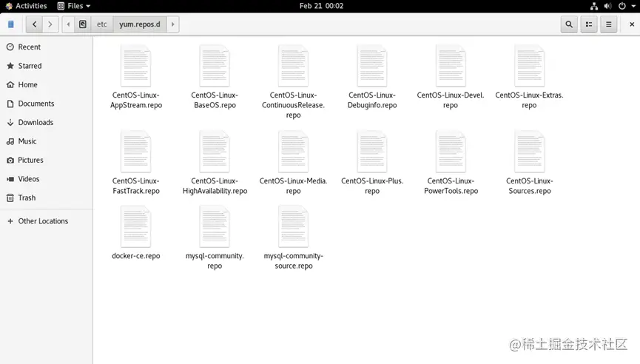Image resolution: width=640 pixels, height=364 pixels.
Task: Open the file search magnifier
Action: click(568, 24)
